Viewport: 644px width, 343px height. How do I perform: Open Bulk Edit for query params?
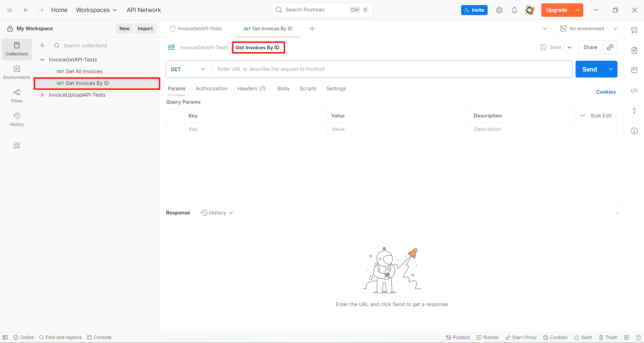pos(601,115)
